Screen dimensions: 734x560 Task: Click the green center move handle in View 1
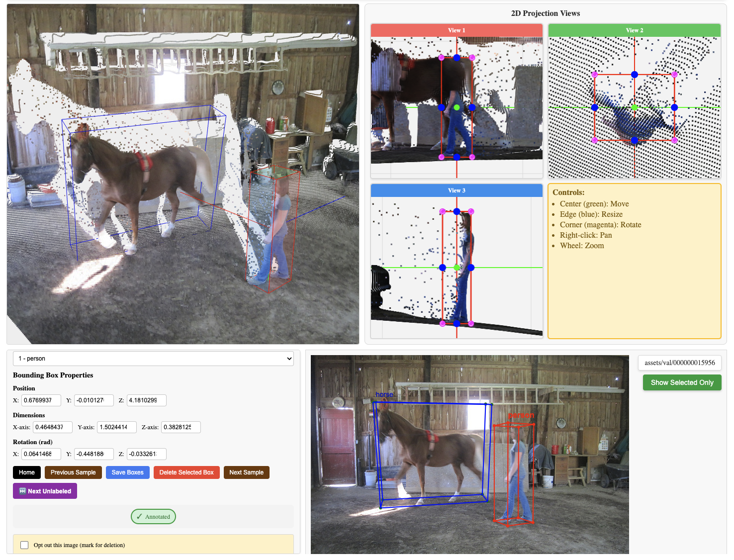[x=457, y=107]
